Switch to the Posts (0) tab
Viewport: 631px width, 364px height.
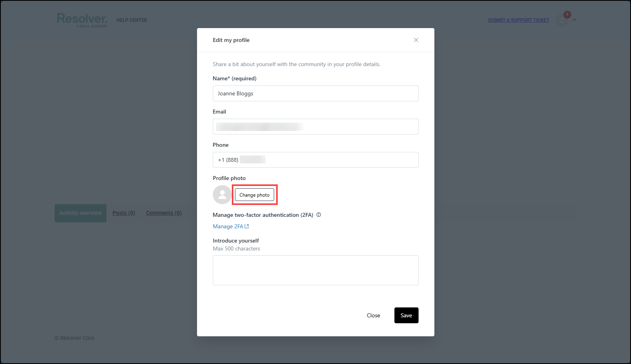[x=124, y=213]
